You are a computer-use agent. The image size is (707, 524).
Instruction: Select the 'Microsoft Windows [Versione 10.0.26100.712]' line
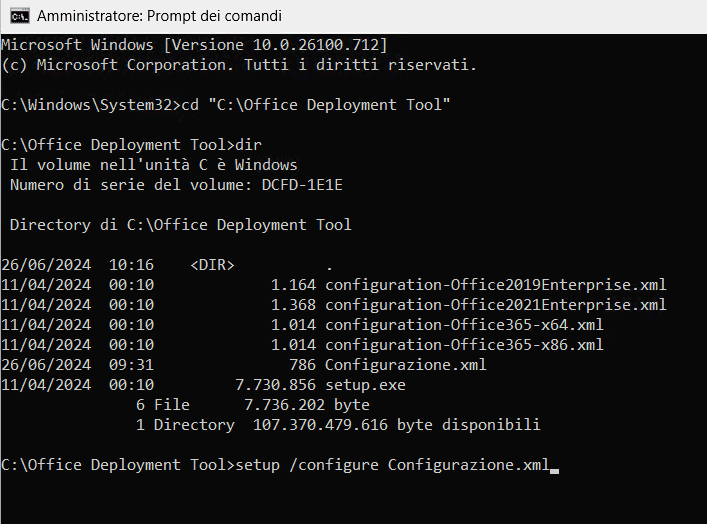click(194, 45)
